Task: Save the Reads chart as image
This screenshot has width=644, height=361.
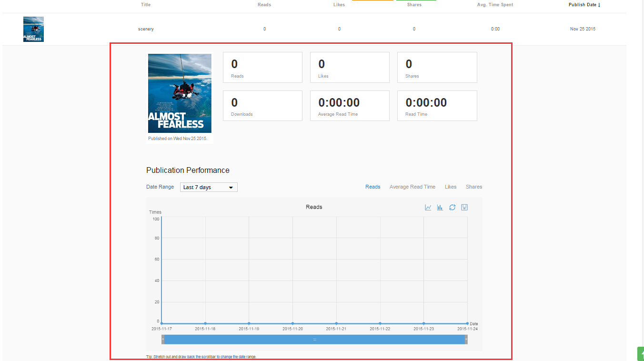Action: [465, 208]
